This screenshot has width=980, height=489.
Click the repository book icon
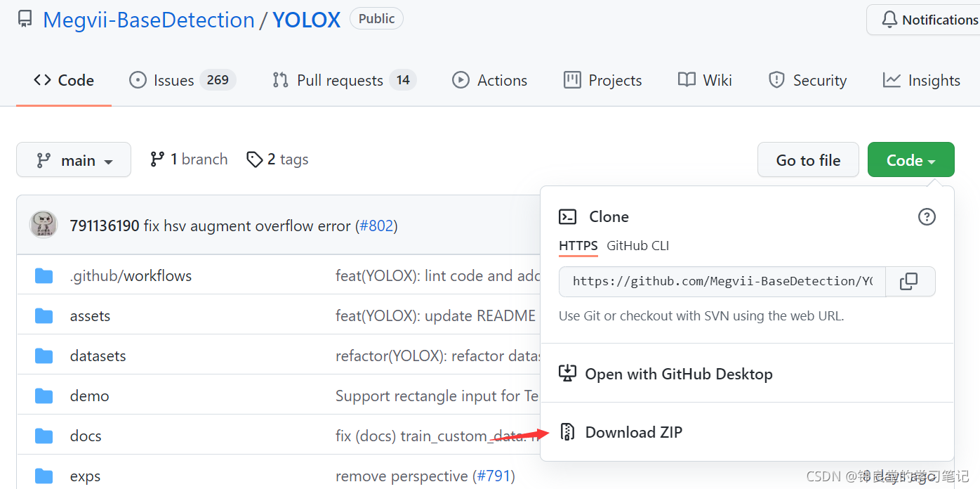(25, 20)
